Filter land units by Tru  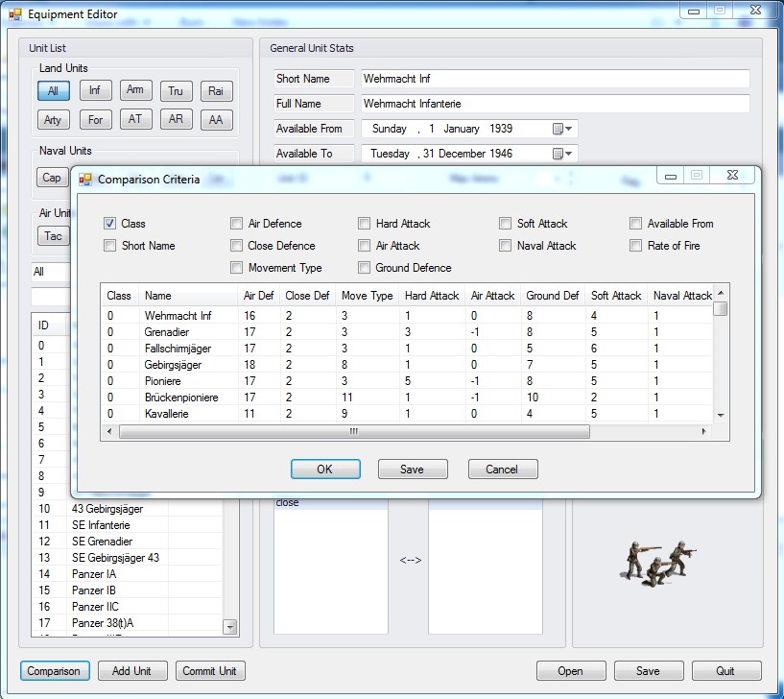(176, 91)
